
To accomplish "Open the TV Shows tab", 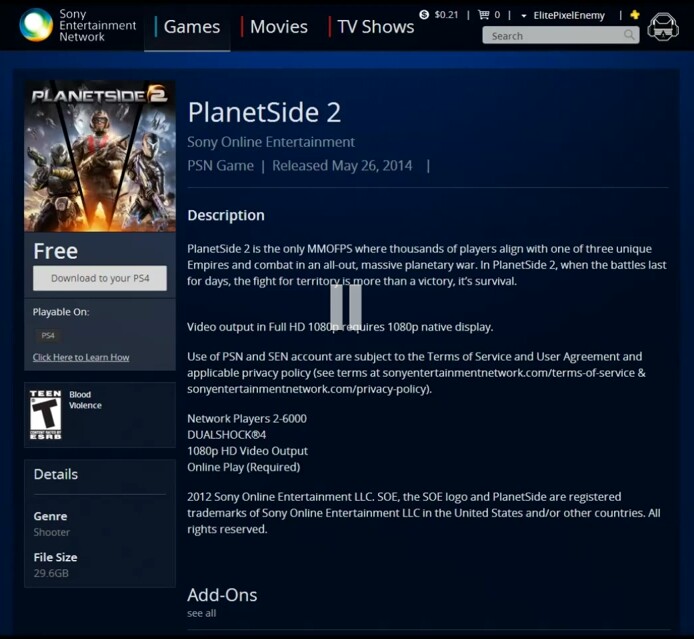I will (x=375, y=27).
